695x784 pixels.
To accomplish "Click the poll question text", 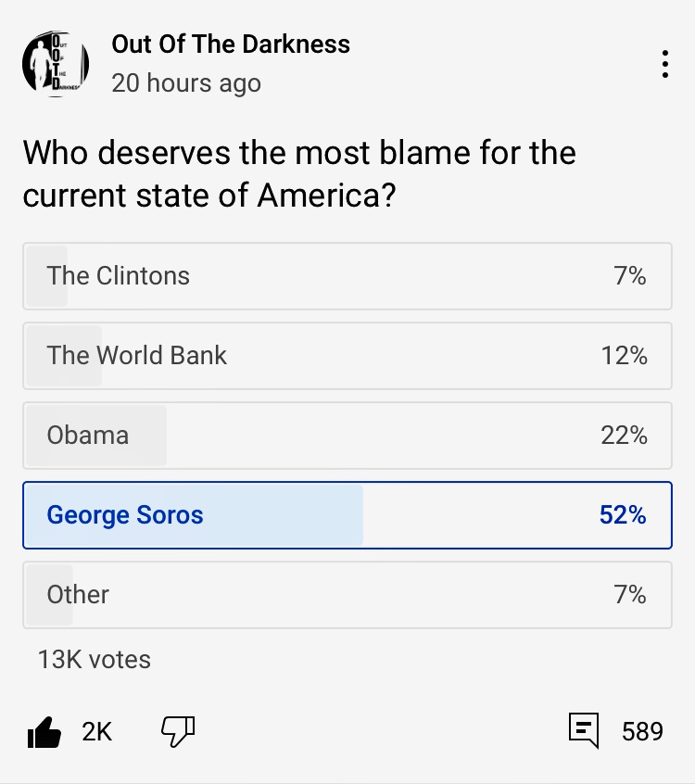I will (299, 173).
